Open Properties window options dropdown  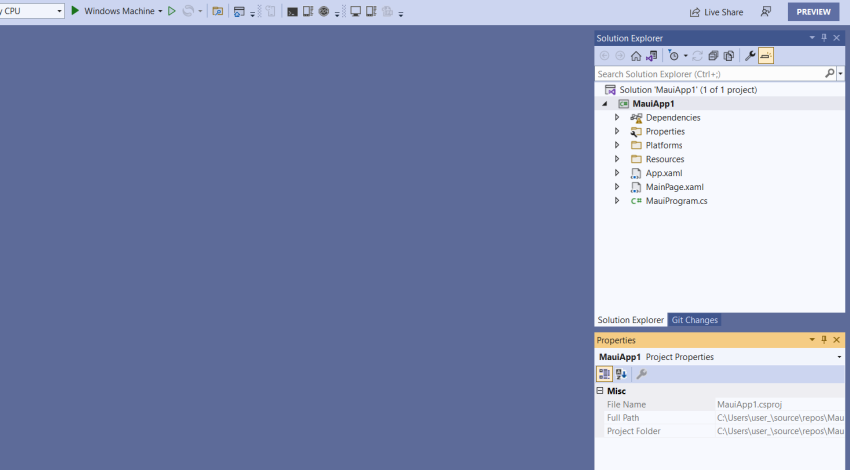(812, 339)
